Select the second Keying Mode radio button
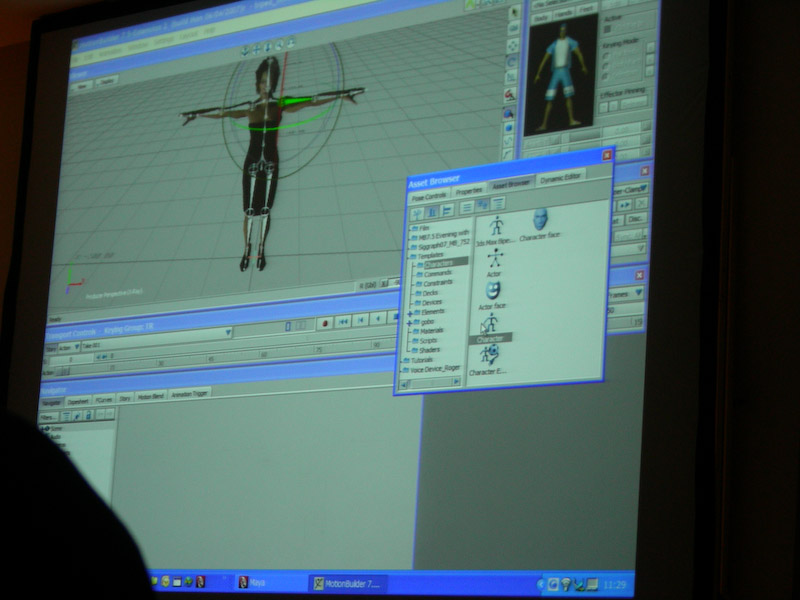 pos(606,66)
